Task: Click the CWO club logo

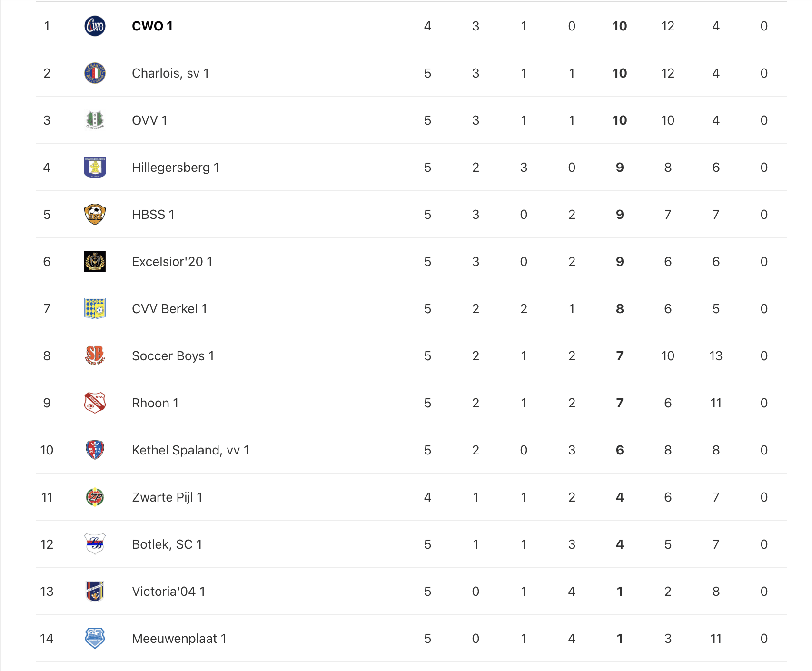Action: pos(95,26)
